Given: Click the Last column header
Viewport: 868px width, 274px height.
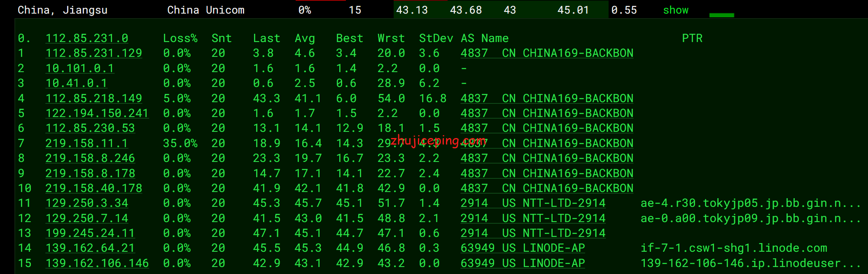Looking at the screenshot, I should click(x=267, y=38).
